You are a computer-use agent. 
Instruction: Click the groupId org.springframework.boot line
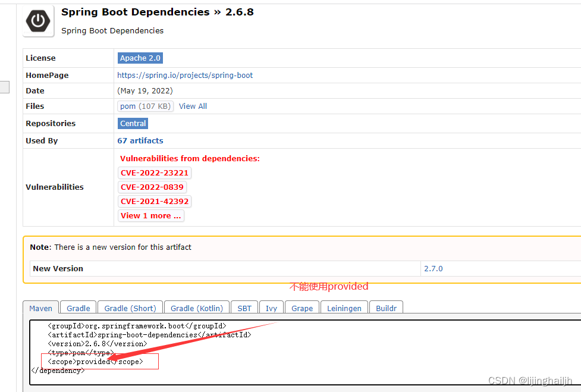pos(137,326)
